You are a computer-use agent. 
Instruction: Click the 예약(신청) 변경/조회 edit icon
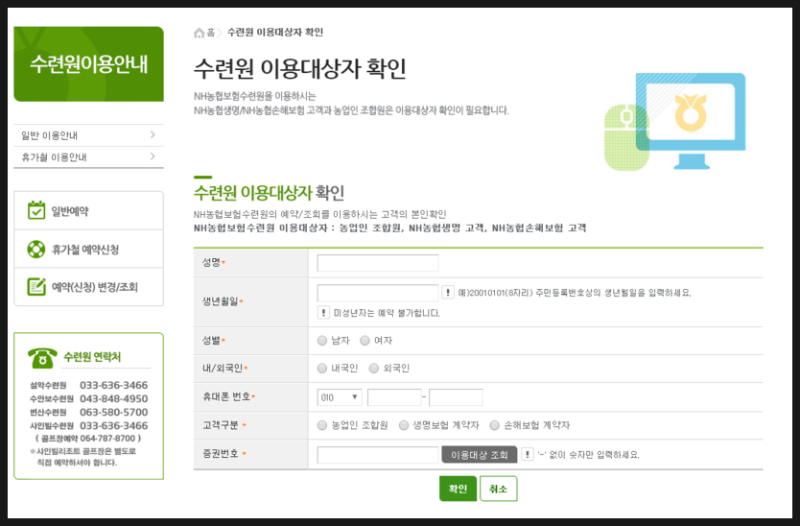point(36,287)
